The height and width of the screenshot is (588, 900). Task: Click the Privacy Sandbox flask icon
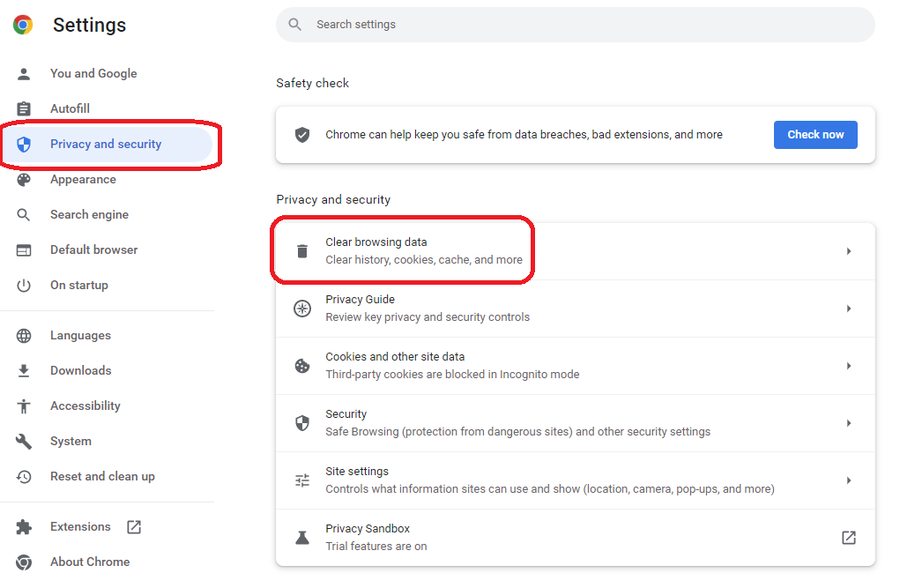click(302, 538)
